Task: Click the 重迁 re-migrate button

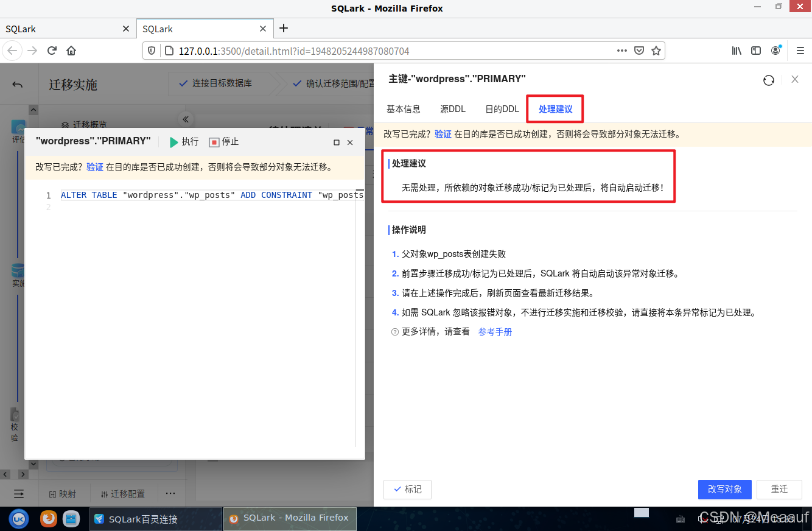Action: (x=780, y=490)
